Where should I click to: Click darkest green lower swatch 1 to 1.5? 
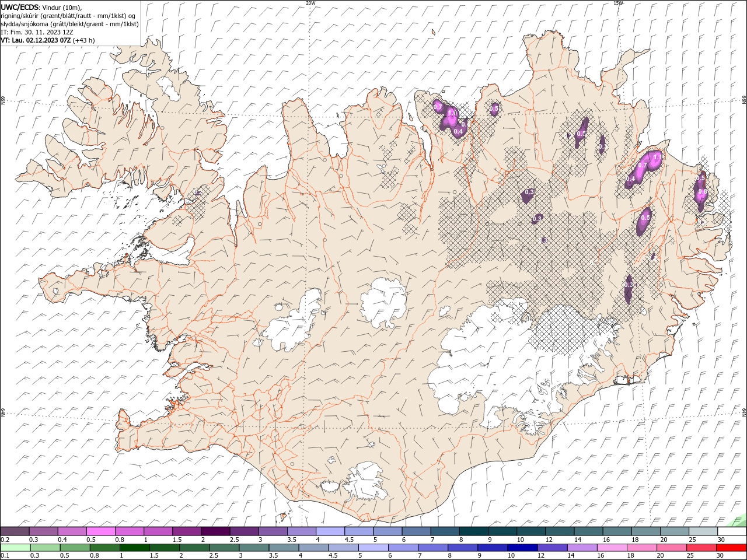pyautogui.click(x=135, y=548)
